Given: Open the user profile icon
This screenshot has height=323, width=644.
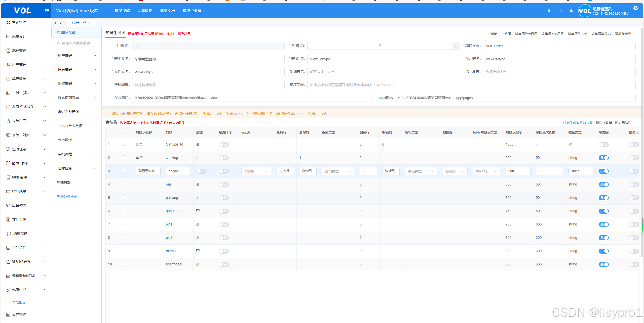Looking at the screenshot, I should tap(549, 11).
